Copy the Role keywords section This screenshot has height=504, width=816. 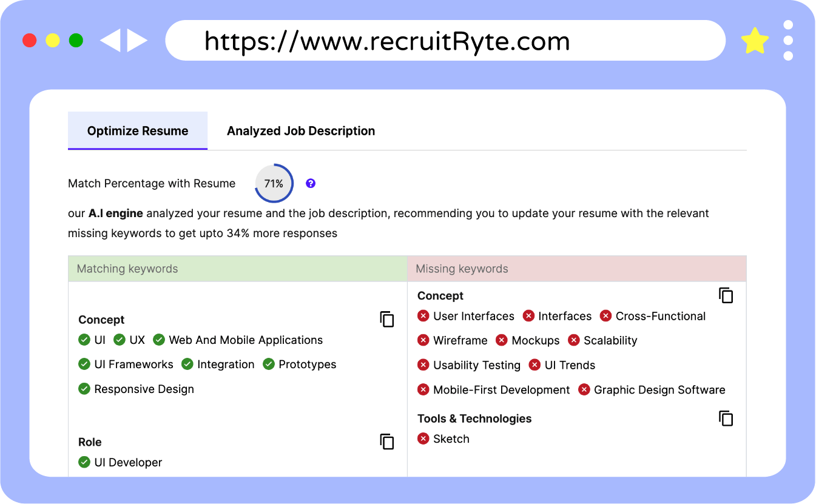387,442
